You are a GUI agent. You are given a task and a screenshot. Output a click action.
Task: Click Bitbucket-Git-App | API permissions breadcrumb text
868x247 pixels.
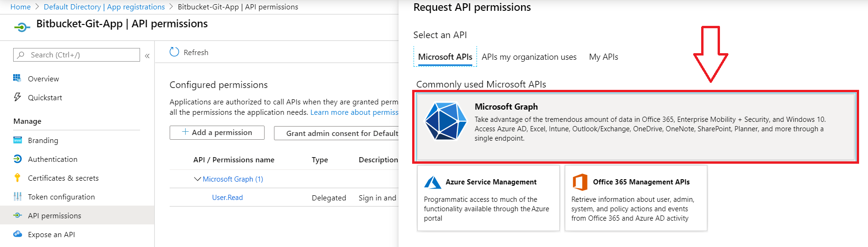pyautogui.click(x=238, y=7)
